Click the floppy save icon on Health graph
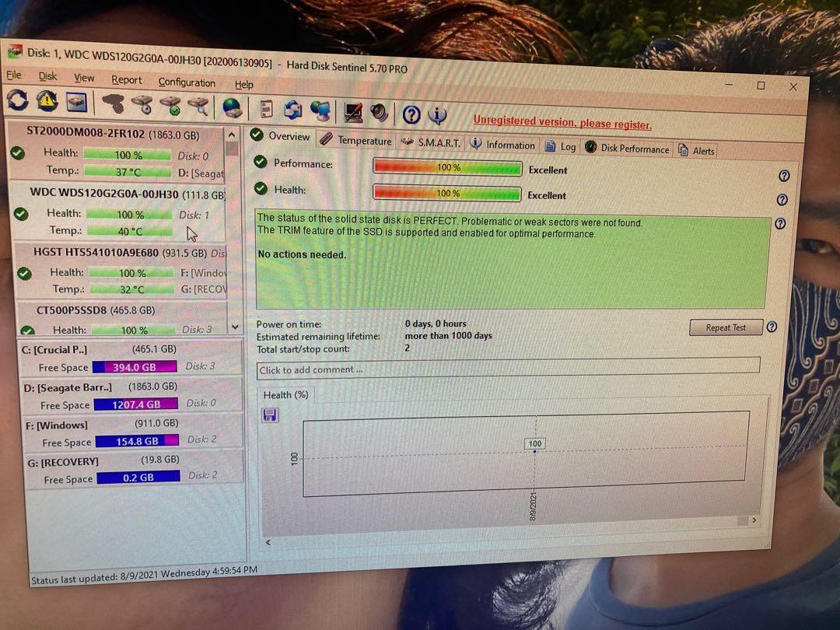 270,415
